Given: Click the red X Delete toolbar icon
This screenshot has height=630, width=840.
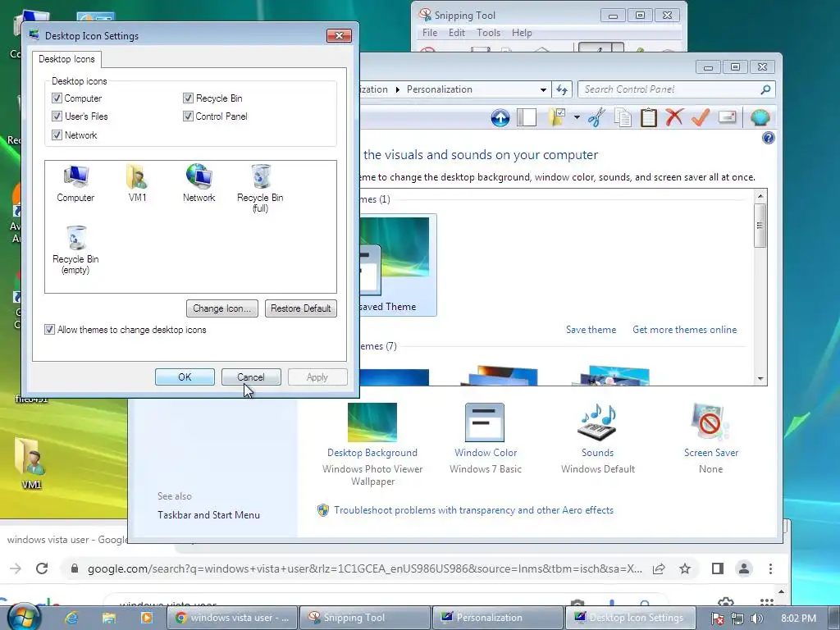Looking at the screenshot, I should (674, 116).
